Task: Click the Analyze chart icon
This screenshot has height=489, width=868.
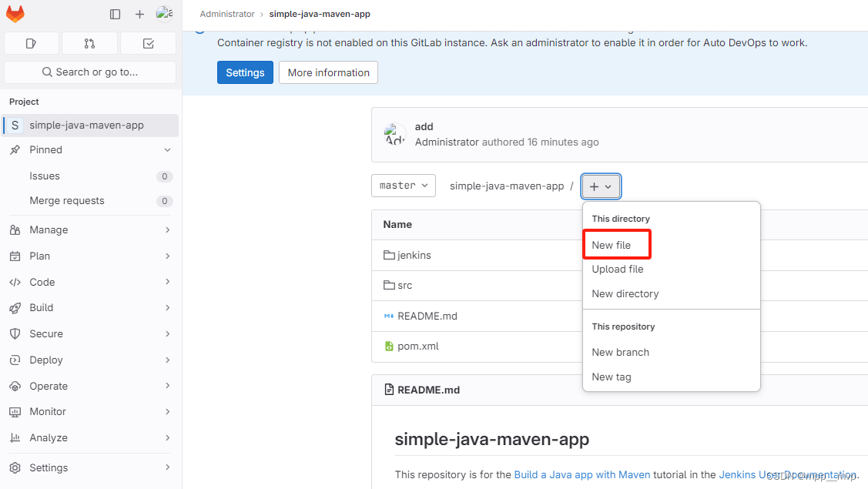Action: coord(15,437)
